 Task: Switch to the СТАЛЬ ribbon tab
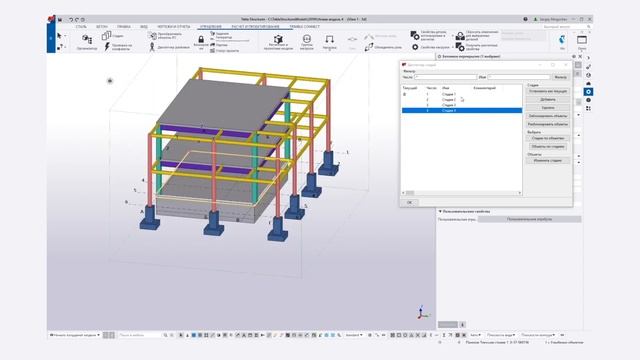[x=81, y=27]
